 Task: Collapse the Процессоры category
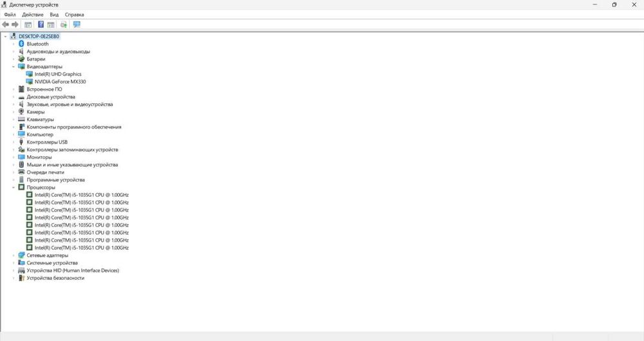[14, 187]
